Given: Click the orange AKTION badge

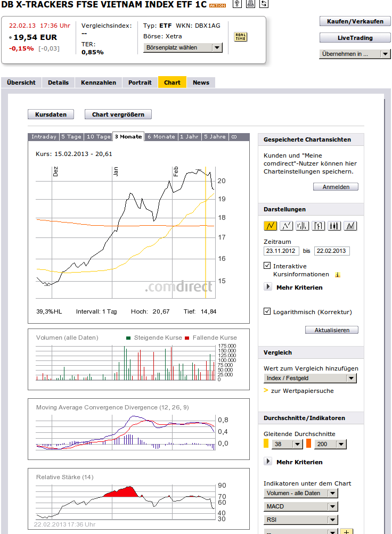Looking at the screenshot, I should point(217,5).
